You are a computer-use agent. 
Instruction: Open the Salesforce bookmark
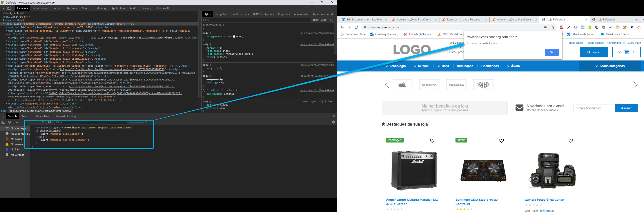coord(616,34)
